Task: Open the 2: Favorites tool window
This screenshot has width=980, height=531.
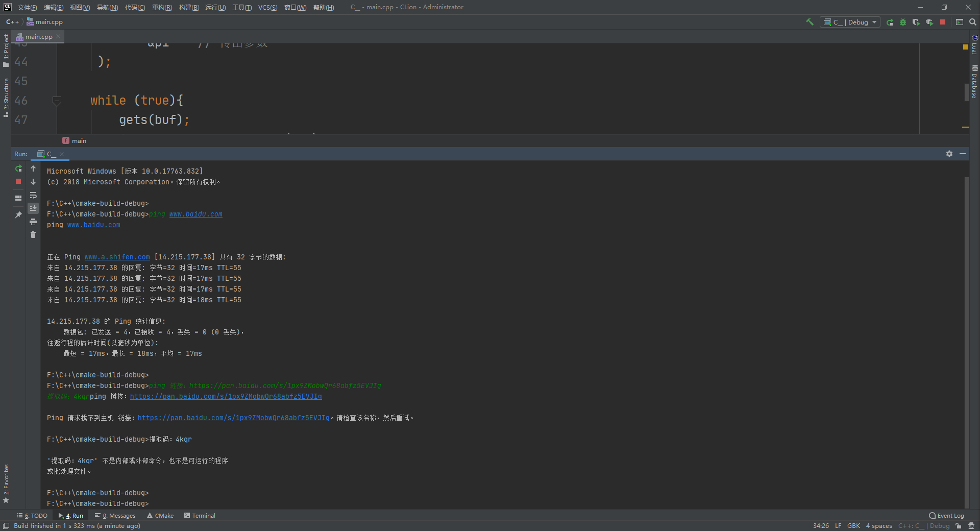Action: point(6,484)
